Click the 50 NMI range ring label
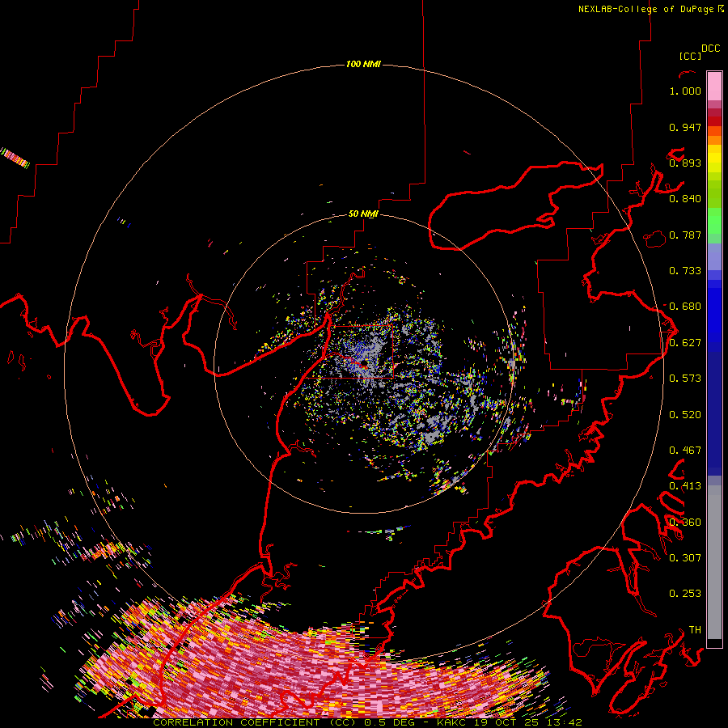 tap(363, 214)
